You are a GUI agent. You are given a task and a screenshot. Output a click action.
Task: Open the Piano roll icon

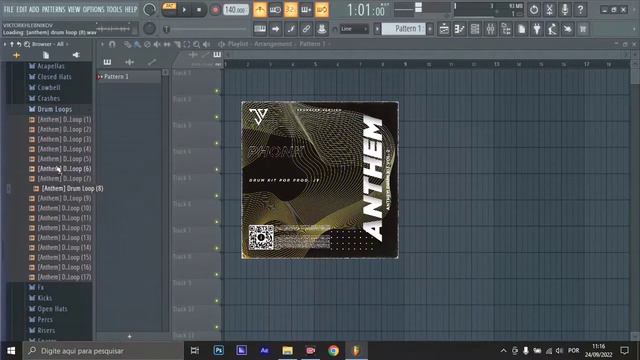tap(459, 29)
